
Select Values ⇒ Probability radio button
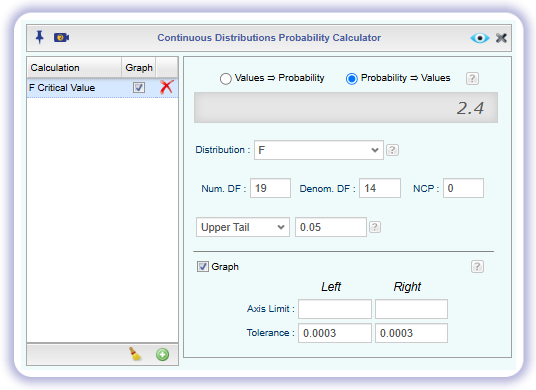coord(226,79)
